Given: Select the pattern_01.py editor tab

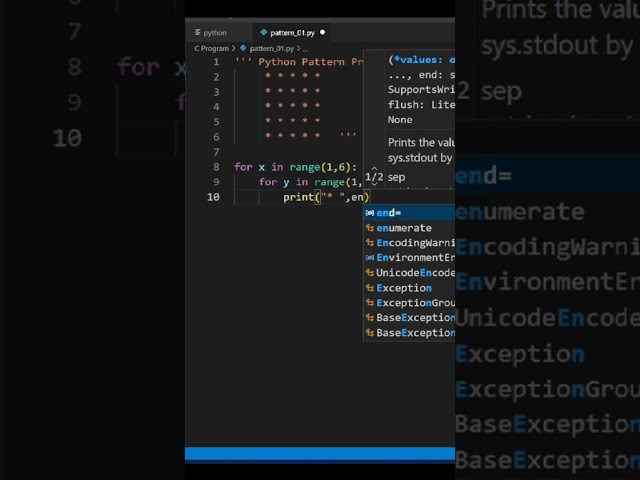Looking at the screenshot, I should [x=292, y=33].
